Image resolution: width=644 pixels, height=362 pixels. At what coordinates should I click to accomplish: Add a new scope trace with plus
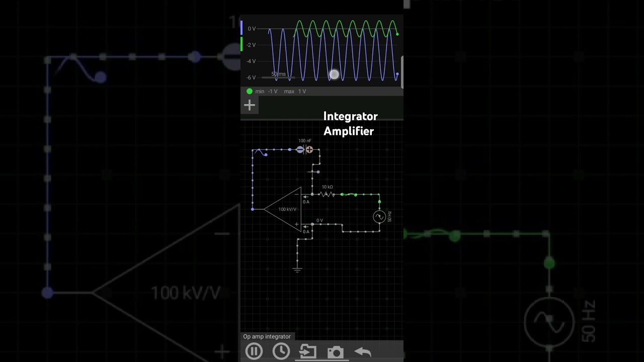pos(250,105)
